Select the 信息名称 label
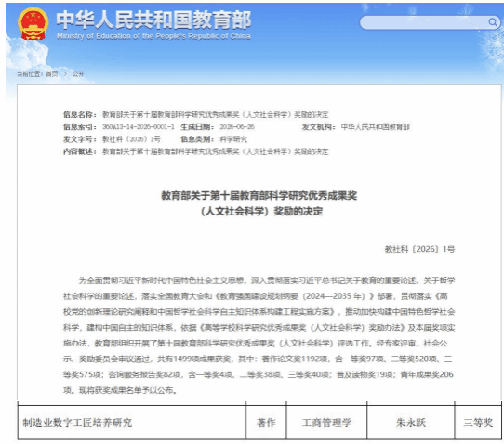This screenshot has height=444, width=504. pos(80,114)
